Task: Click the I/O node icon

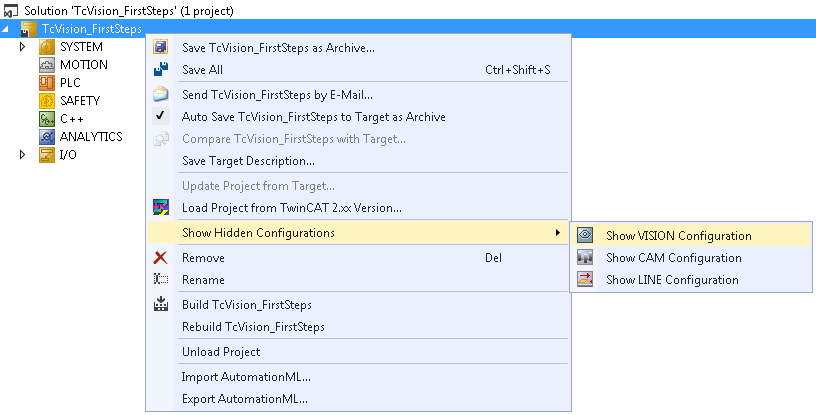Action: pyautogui.click(x=47, y=155)
